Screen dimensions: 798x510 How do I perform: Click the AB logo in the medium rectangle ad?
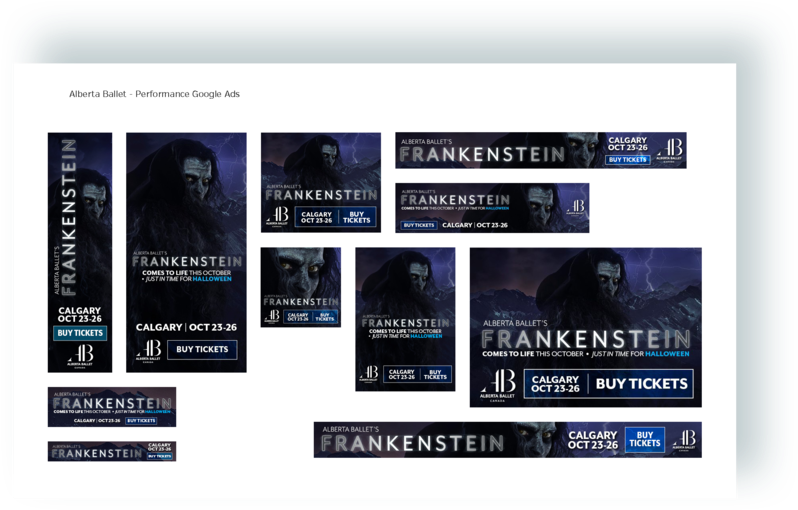click(x=277, y=217)
